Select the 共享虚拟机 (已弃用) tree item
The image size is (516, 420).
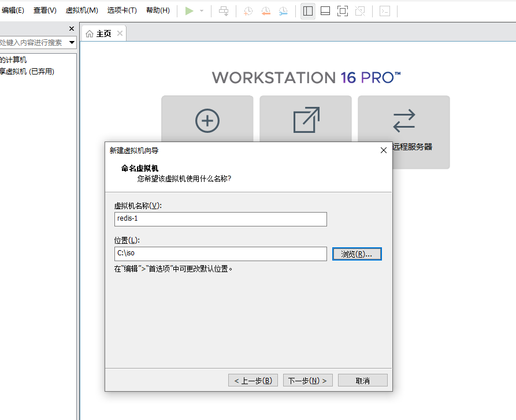pos(27,72)
